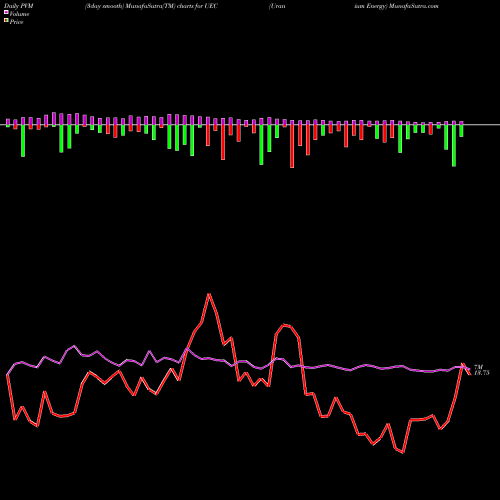The image size is (500, 500).
Task: Click the Volume legend color swatch
Action: coord(6,12)
